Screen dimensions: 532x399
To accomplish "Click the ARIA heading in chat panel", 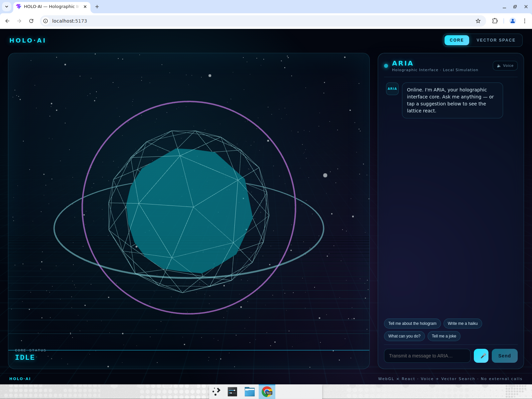I will pos(403,63).
